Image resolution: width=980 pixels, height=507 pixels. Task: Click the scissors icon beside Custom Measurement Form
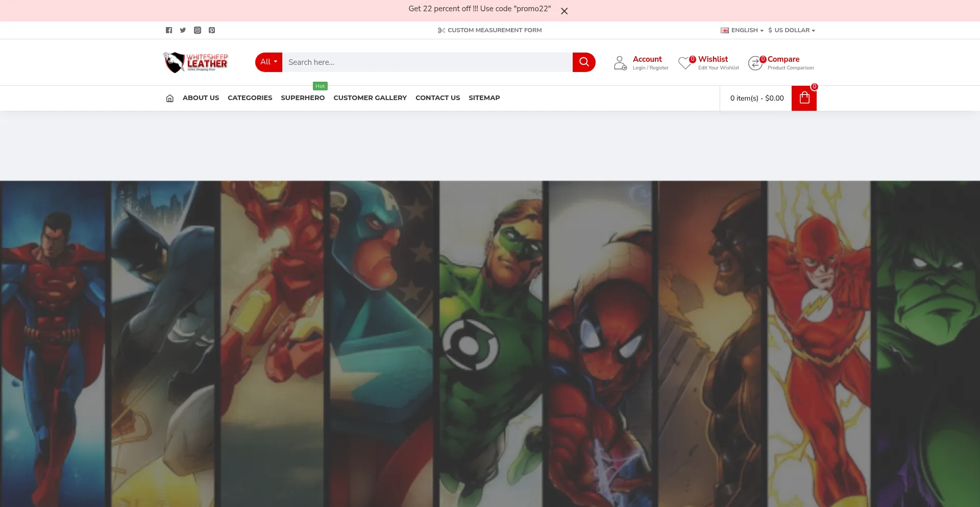tap(442, 31)
